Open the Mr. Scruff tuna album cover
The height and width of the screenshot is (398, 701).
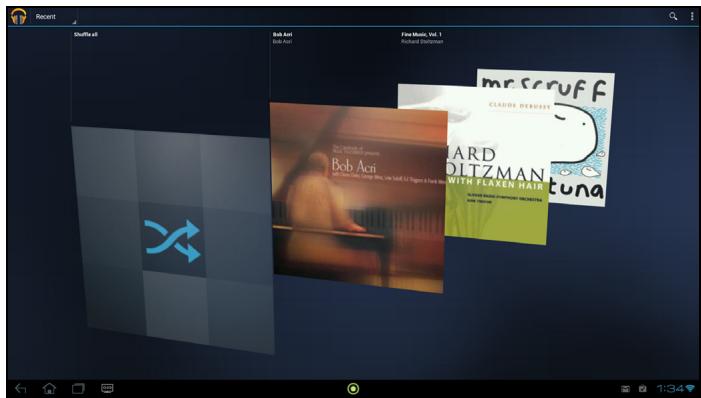pyautogui.click(x=581, y=139)
